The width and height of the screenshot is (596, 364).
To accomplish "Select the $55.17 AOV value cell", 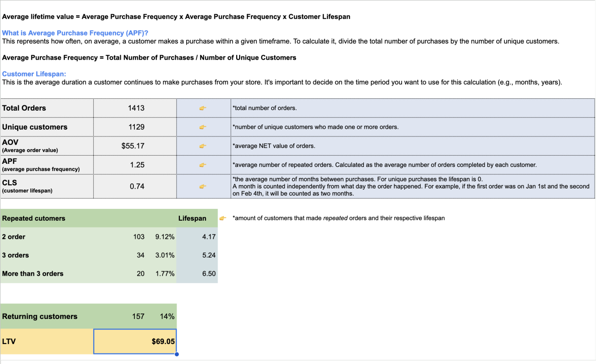I will coord(135,146).
